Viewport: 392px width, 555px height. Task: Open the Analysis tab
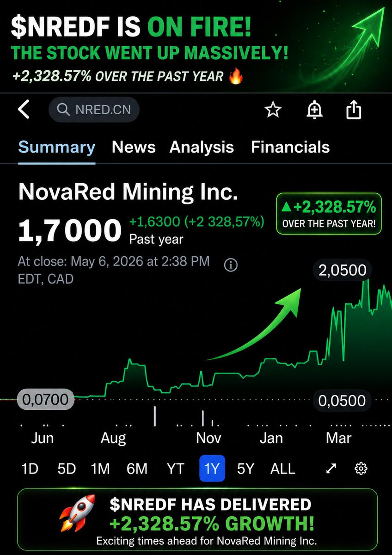click(x=202, y=147)
